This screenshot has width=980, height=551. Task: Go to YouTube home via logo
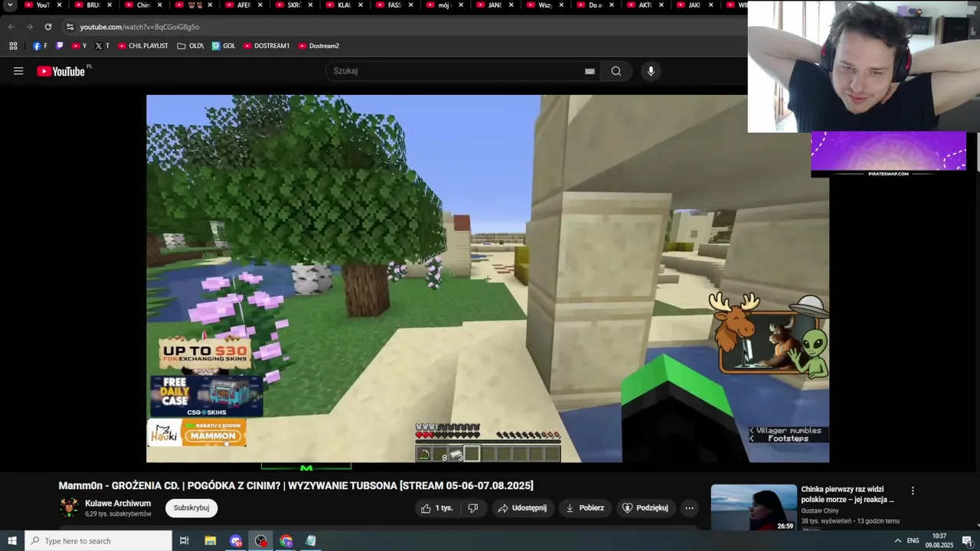pyautogui.click(x=60, y=71)
